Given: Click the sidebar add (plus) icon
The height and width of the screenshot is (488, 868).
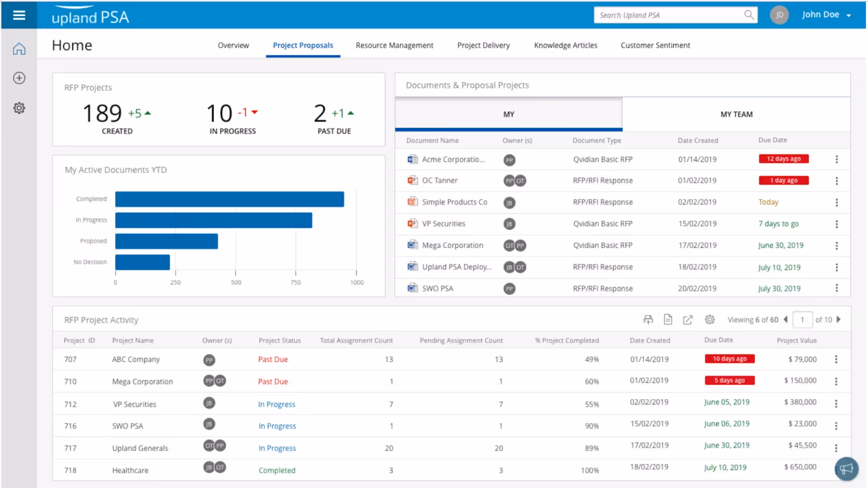Looking at the screenshot, I should [19, 78].
